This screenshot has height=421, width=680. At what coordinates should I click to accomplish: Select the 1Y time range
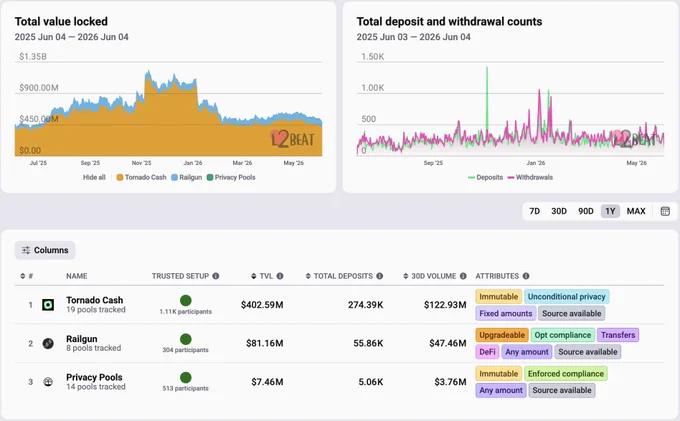tap(610, 211)
